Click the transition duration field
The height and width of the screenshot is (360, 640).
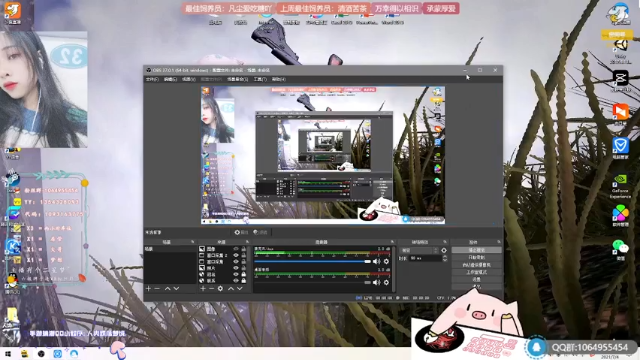[x=426, y=258]
